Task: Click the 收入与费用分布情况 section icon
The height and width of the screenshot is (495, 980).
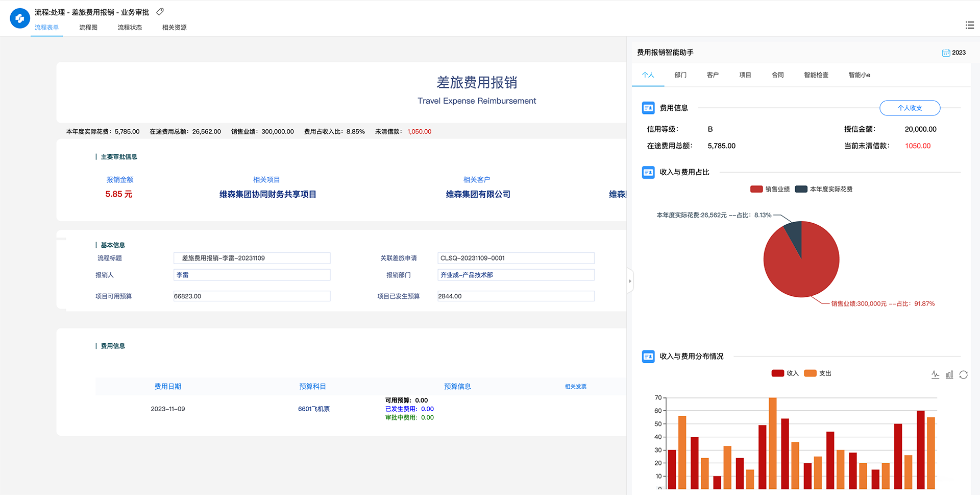Action: 648,356
